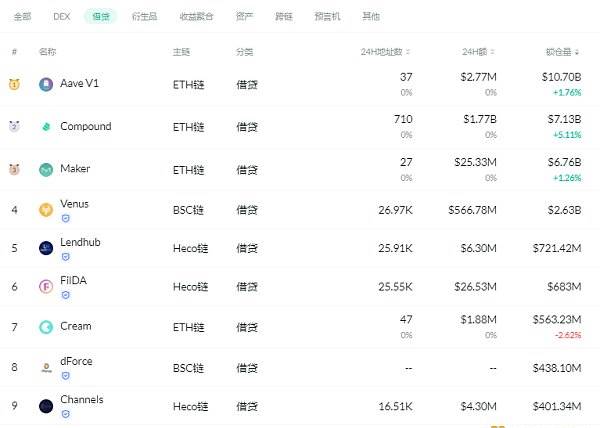Sort by the 24H volume column
Viewport: 600px width, 428px height.
click(478, 52)
